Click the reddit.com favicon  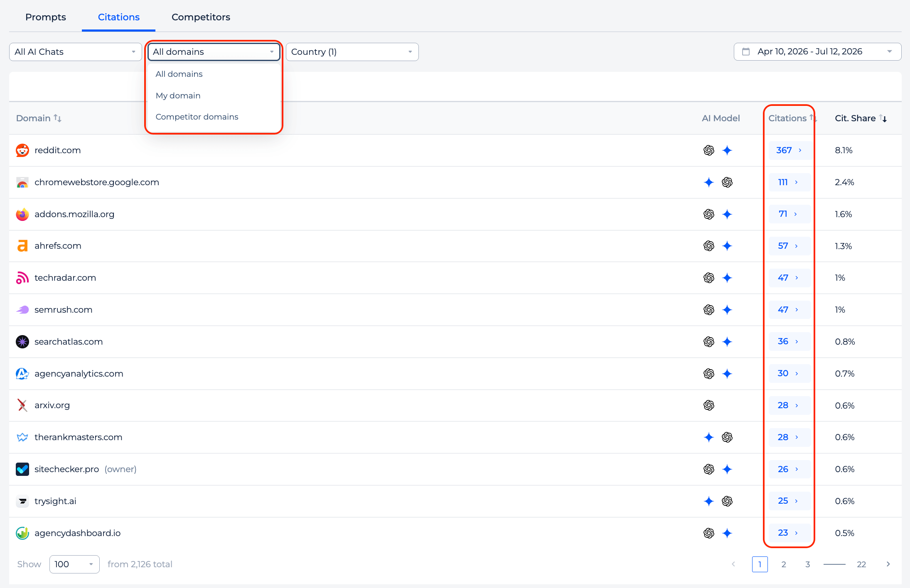pos(22,150)
